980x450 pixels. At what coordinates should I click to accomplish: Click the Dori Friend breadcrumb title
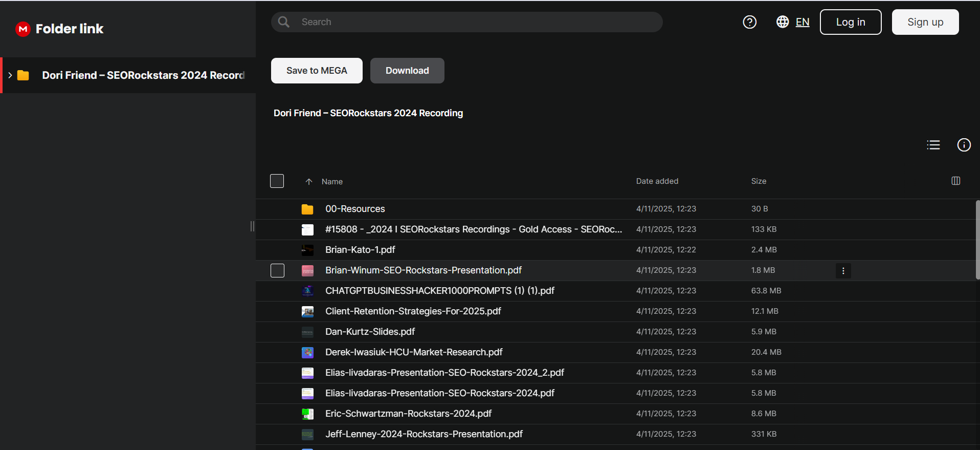point(368,113)
